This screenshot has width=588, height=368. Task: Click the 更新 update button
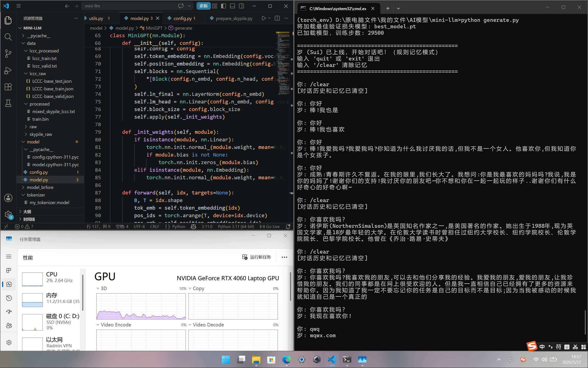[x=203, y=6]
